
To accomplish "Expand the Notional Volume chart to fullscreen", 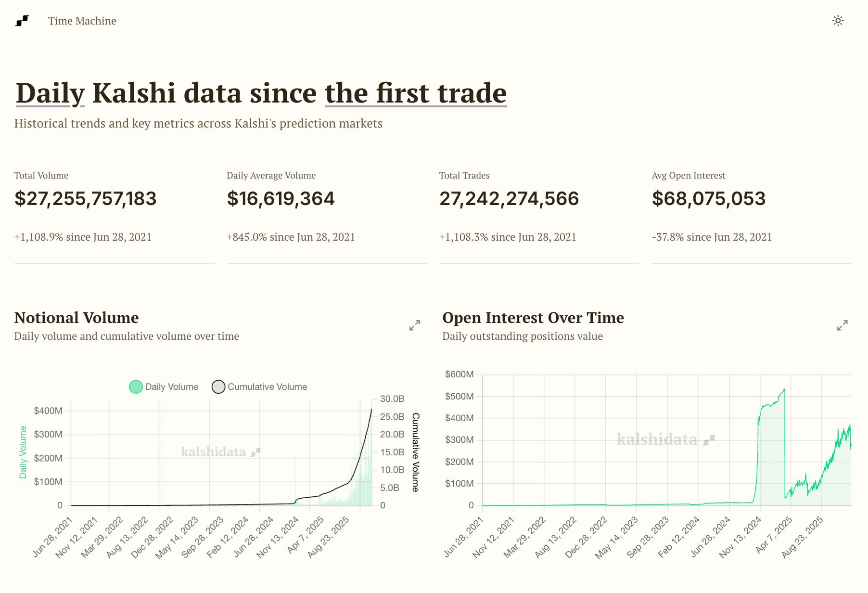I will [415, 325].
